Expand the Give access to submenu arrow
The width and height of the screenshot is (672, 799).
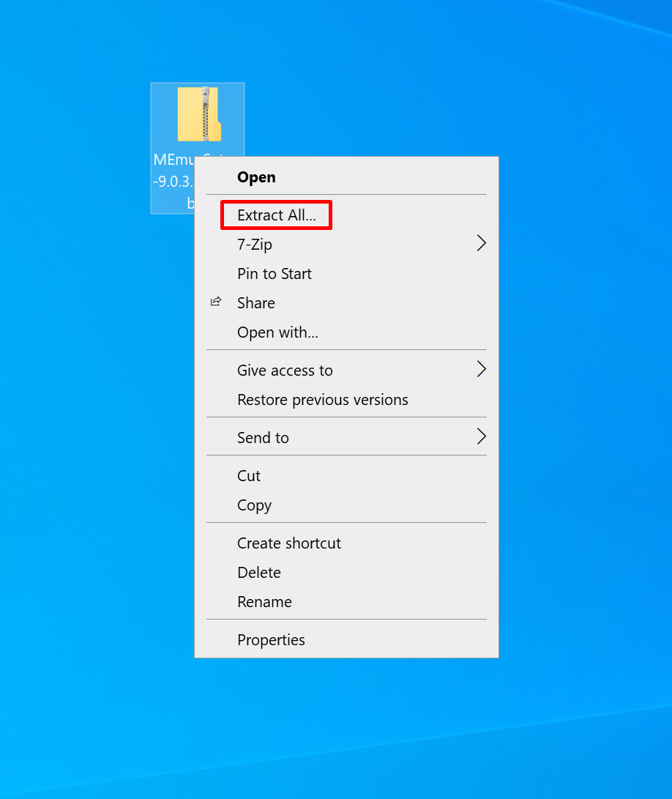[x=481, y=370]
